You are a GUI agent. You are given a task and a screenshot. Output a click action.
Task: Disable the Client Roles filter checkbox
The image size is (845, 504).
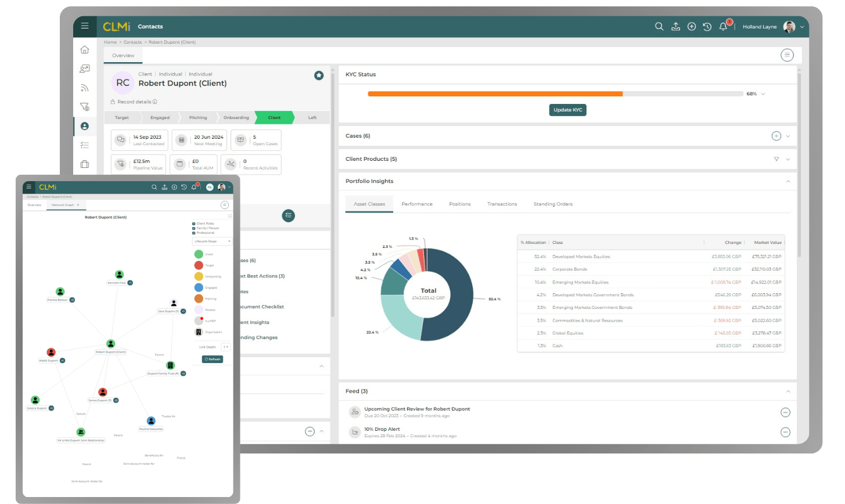click(194, 222)
